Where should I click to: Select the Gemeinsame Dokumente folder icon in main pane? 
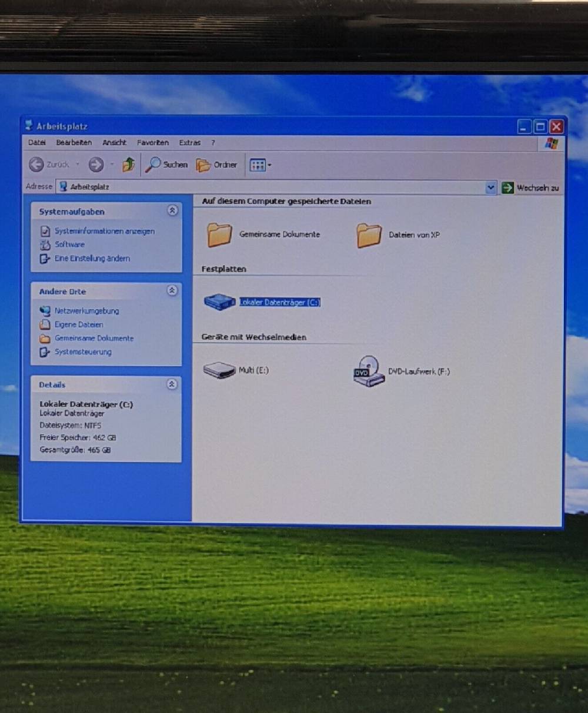pyautogui.click(x=219, y=235)
